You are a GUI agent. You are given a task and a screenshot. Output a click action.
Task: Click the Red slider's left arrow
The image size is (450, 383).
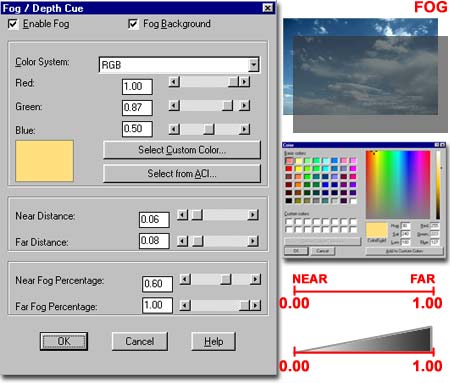(174, 82)
